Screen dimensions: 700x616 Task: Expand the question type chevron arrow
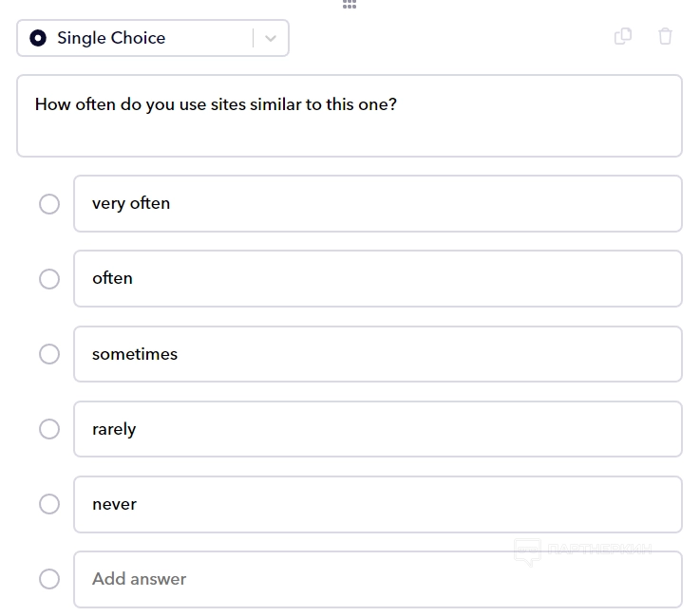pyautogui.click(x=271, y=38)
